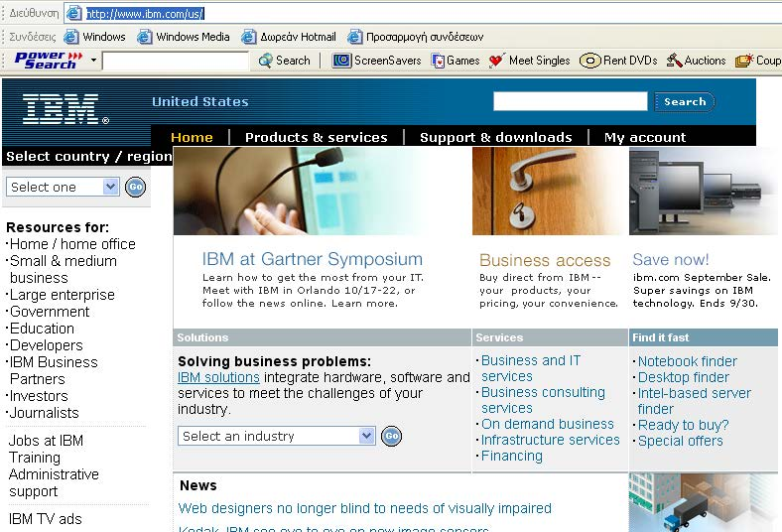Open Investors link
782x532 pixels.
39,396
